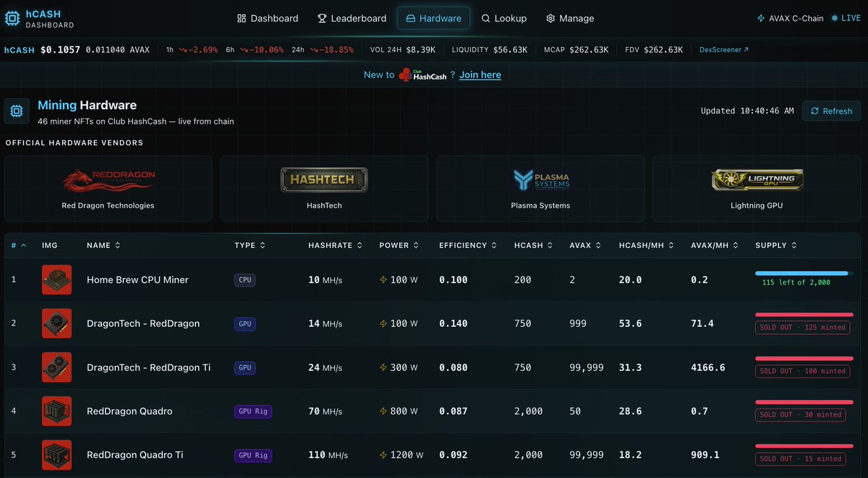Click Home Brew CPU Miner thumbnail image
The height and width of the screenshot is (478, 868).
pos(56,280)
